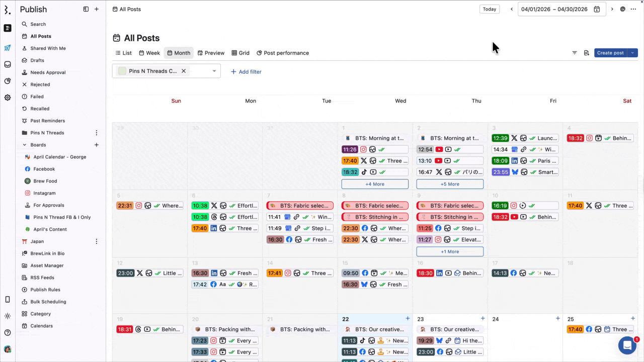Click the filter icon beside Create post
This screenshot has height=362, width=644.
click(x=575, y=53)
